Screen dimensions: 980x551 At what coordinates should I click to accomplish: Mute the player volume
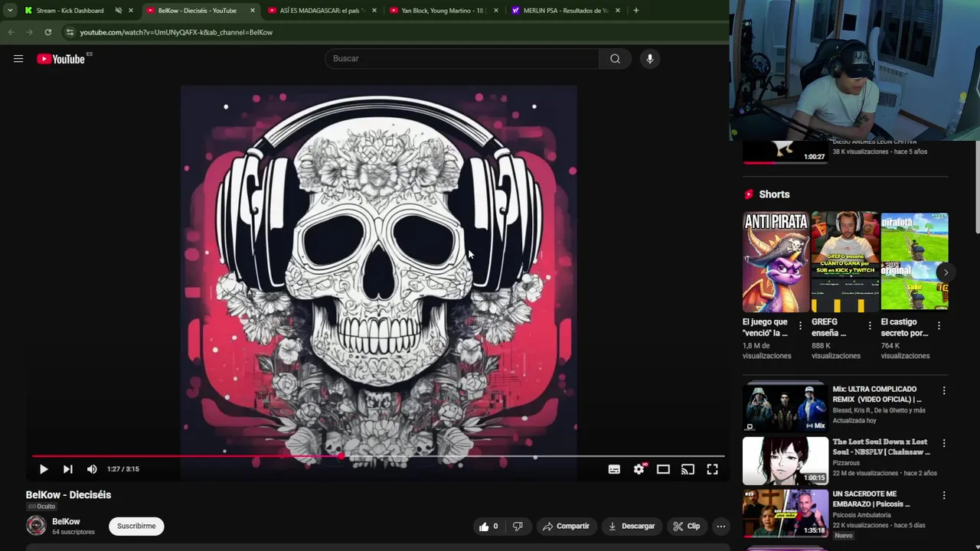coord(92,469)
